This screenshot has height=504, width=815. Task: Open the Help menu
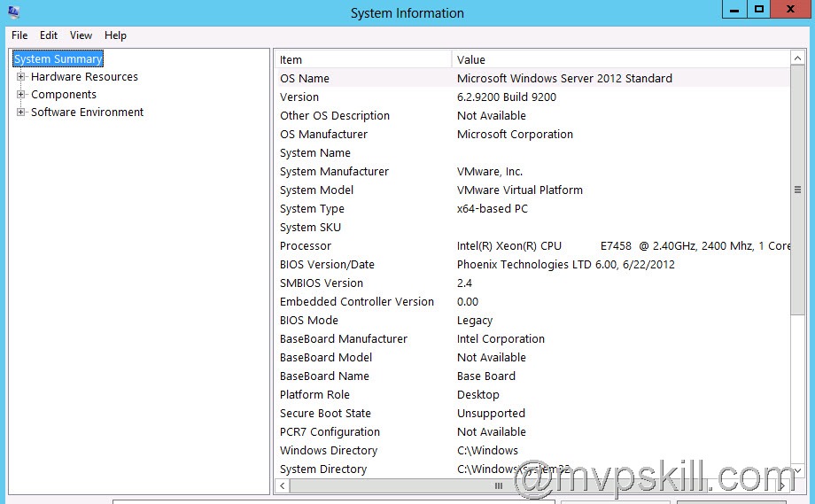(115, 35)
